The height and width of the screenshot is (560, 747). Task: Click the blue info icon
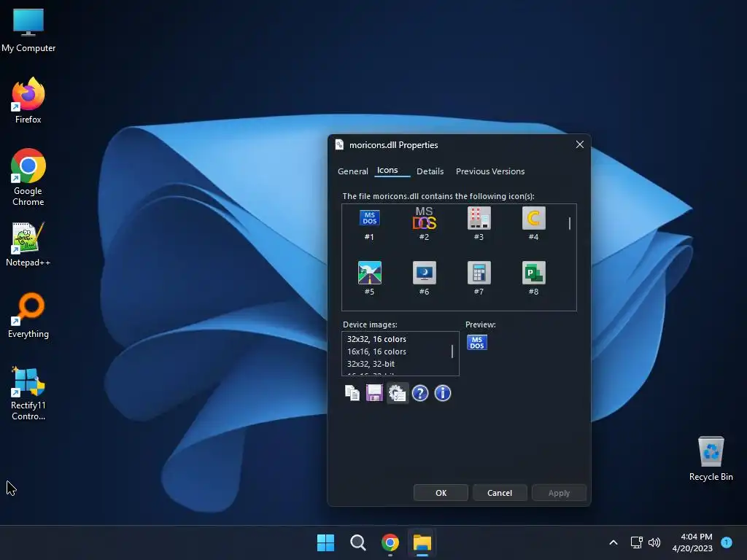[x=443, y=393]
